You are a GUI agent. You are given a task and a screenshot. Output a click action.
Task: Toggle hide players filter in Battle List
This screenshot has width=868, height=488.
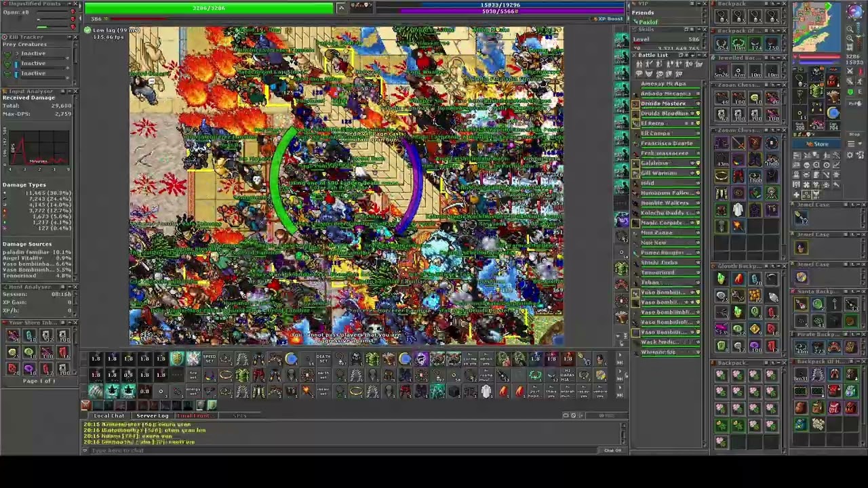pos(639,64)
